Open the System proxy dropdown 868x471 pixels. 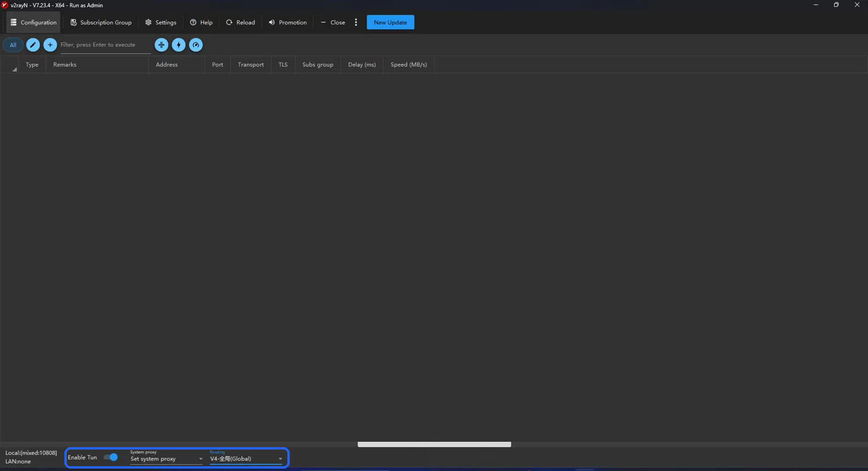166,458
